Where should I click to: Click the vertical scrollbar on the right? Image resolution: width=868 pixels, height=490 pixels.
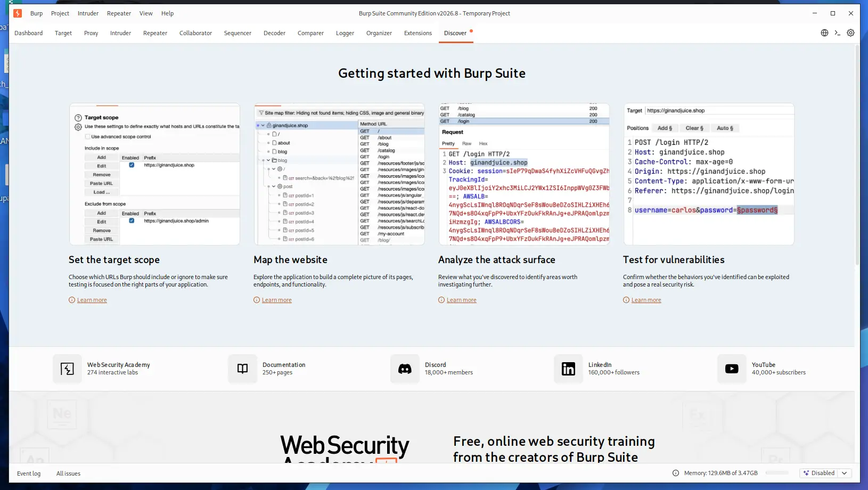point(857,154)
